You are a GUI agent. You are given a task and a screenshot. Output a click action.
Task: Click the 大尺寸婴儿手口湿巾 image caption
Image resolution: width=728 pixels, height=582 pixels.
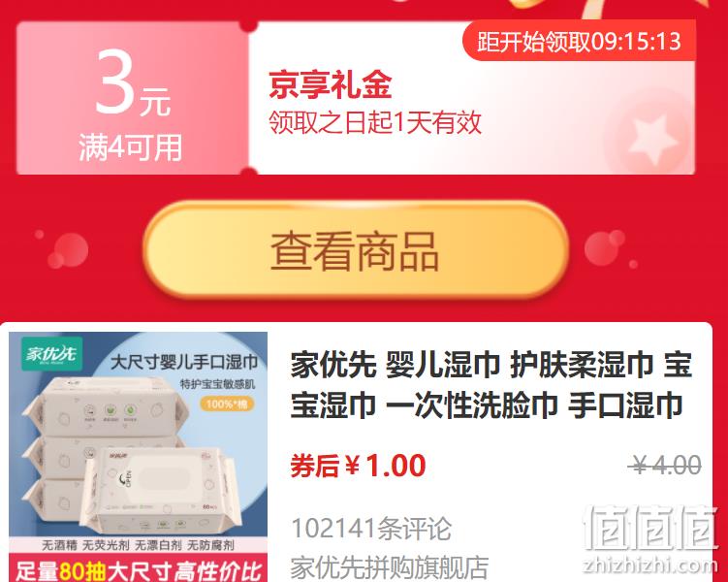tap(184, 362)
